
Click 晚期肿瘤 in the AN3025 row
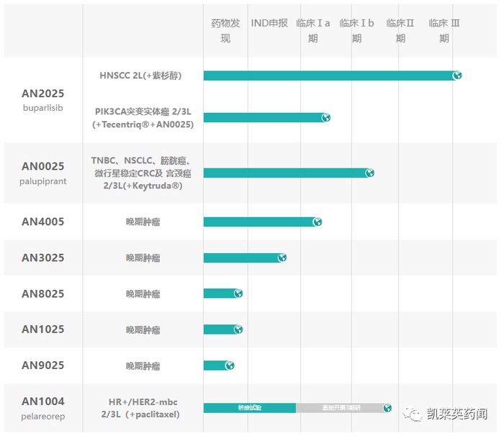pyautogui.click(x=143, y=258)
